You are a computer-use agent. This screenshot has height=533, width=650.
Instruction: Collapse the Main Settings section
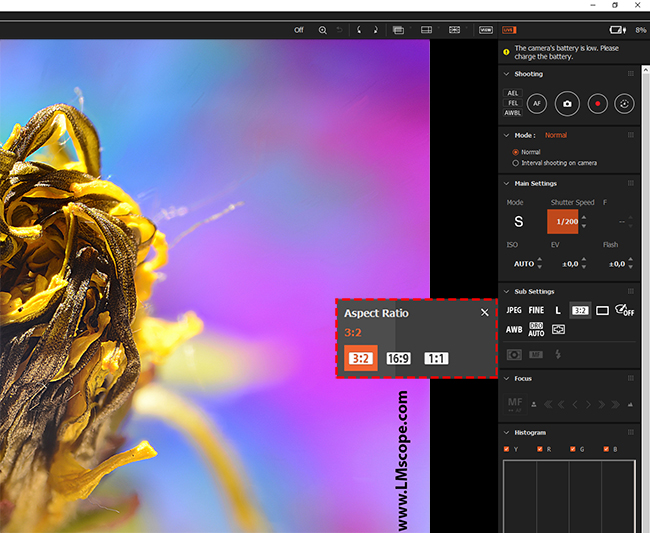507,183
